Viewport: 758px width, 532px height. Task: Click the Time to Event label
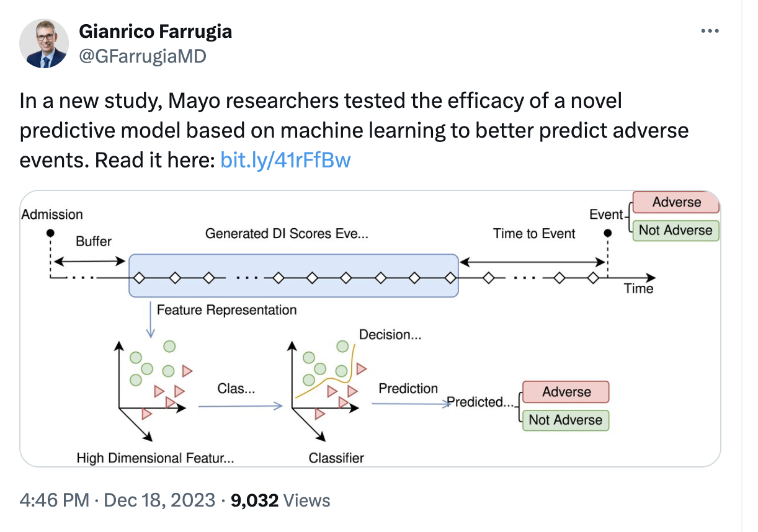(534, 234)
